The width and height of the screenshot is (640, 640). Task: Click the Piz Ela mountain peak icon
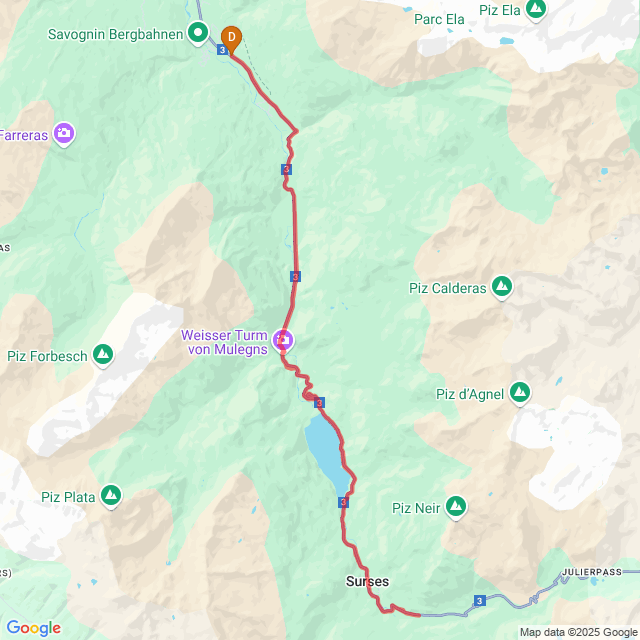(x=536, y=9)
